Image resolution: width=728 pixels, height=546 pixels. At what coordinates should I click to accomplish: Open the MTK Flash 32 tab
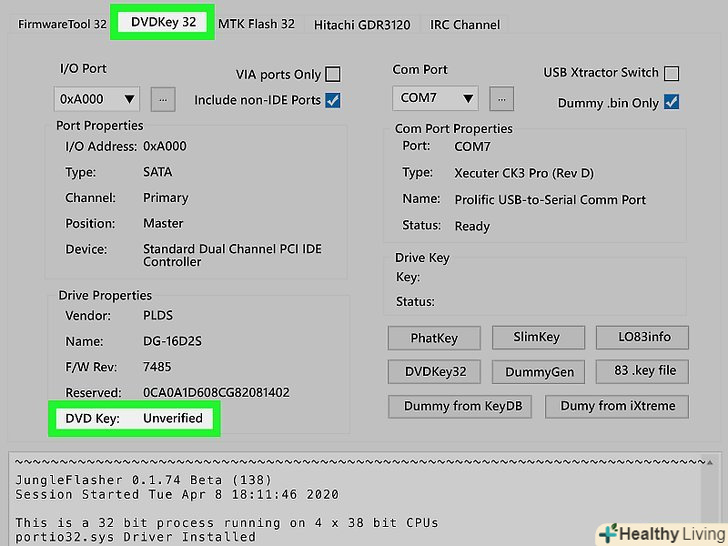coord(256,24)
